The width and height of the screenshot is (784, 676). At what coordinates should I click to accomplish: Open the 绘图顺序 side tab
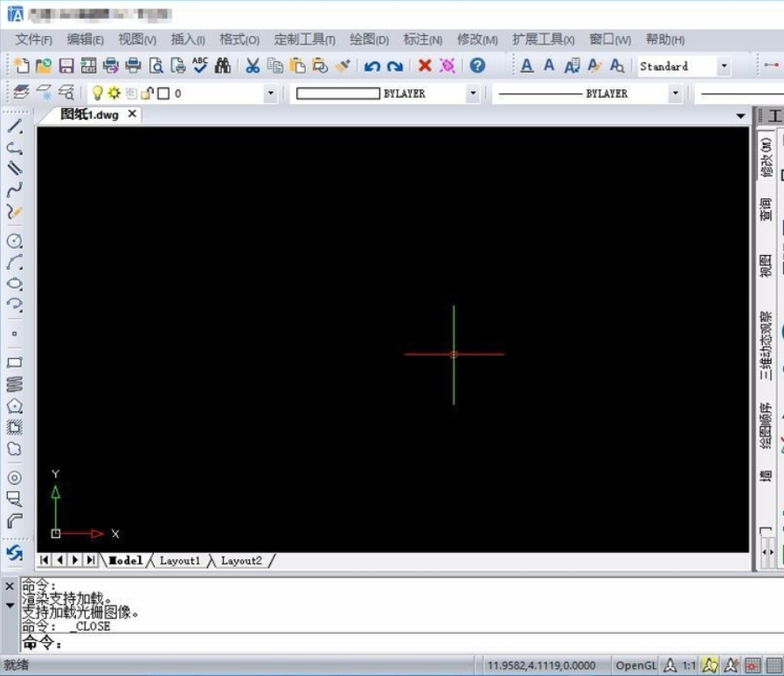click(x=766, y=425)
